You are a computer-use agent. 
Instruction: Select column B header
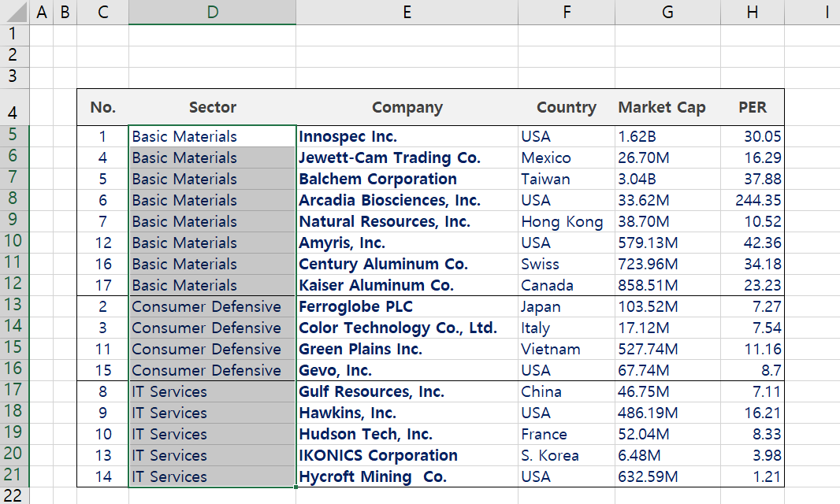coord(65,12)
